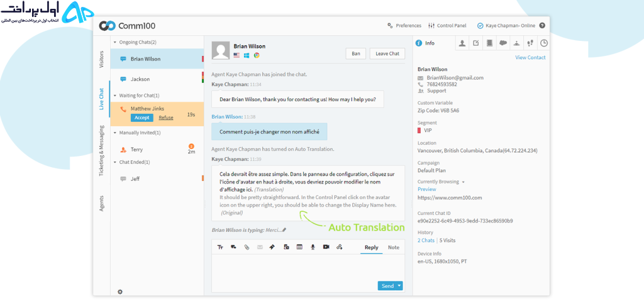The width and height of the screenshot is (644, 306).
Task: Open the service bell tab icon
Action: pos(517,43)
